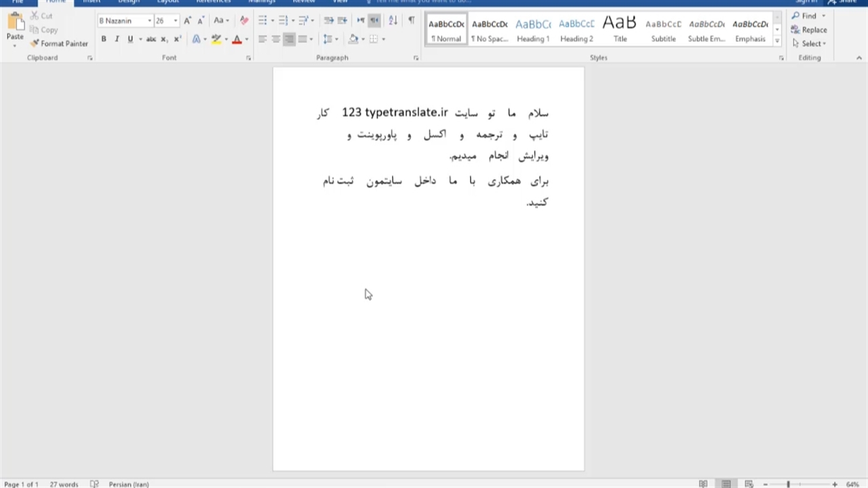This screenshot has height=488, width=868.
Task: Toggle Italic formatting
Action: (117, 39)
